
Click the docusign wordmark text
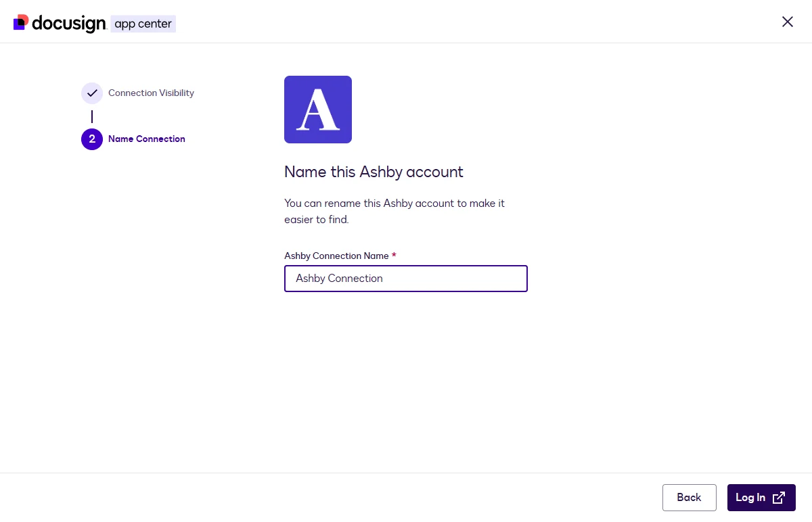coord(69,24)
